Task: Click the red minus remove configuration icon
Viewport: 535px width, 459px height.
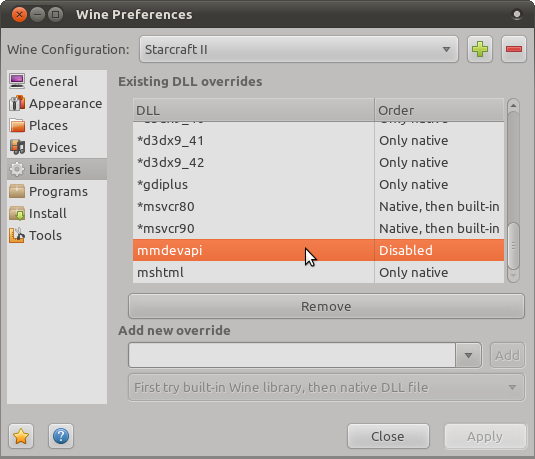Action: 514,49
